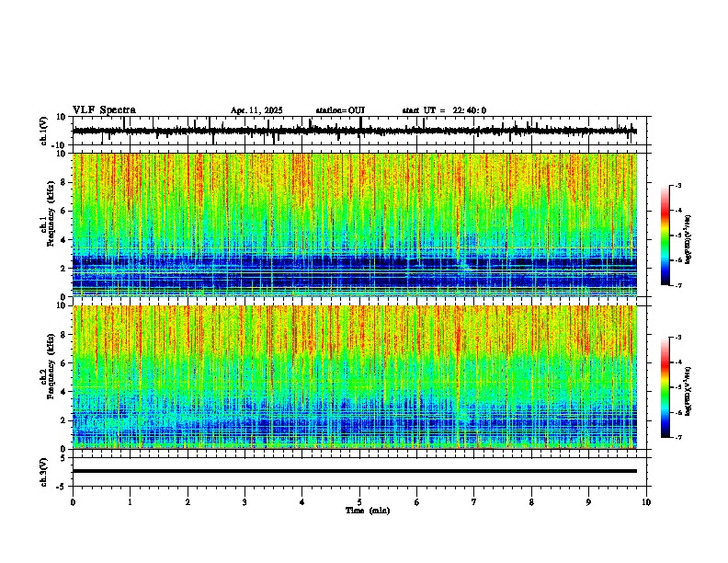Click the date 'Apr. 11, 2025'
Image resolution: width=728 pixels, height=563 pixels.
[x=256, y=110]
